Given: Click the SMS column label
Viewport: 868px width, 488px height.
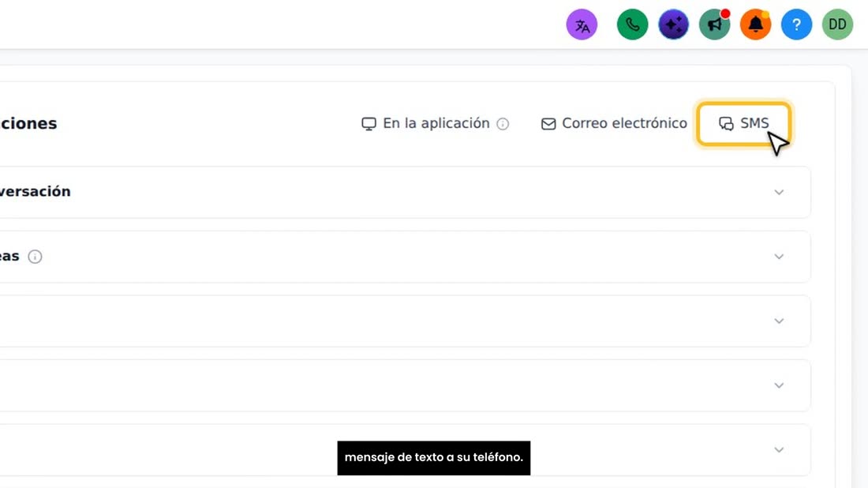Looking at the screenshot, I should (754, 123).
